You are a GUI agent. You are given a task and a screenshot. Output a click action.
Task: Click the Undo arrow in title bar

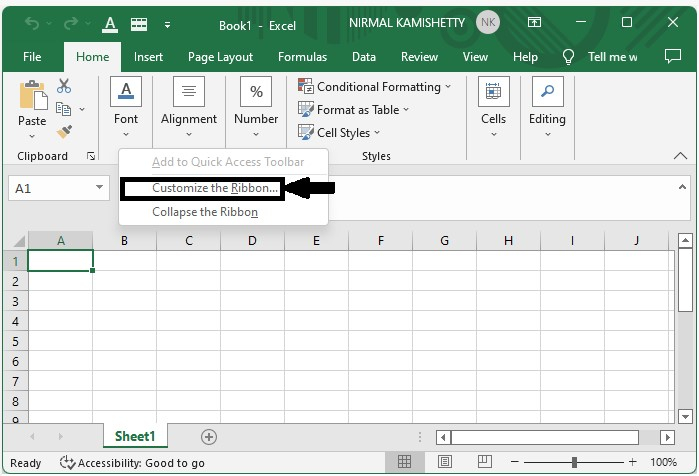pos(33,23)
